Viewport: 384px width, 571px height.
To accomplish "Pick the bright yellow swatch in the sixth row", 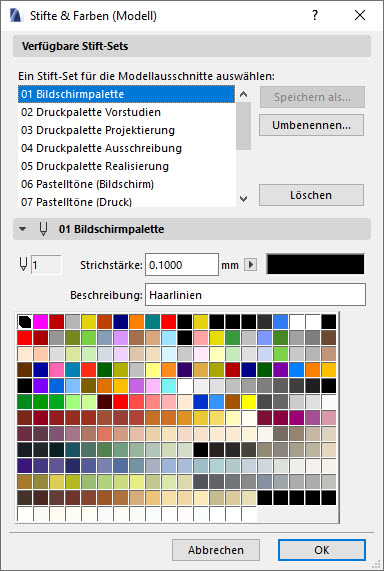I will click(x=248, y=402).
